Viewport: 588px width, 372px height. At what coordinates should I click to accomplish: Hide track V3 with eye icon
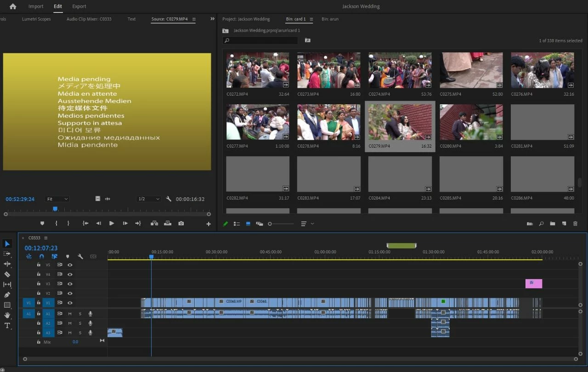[x=70, y=284]
